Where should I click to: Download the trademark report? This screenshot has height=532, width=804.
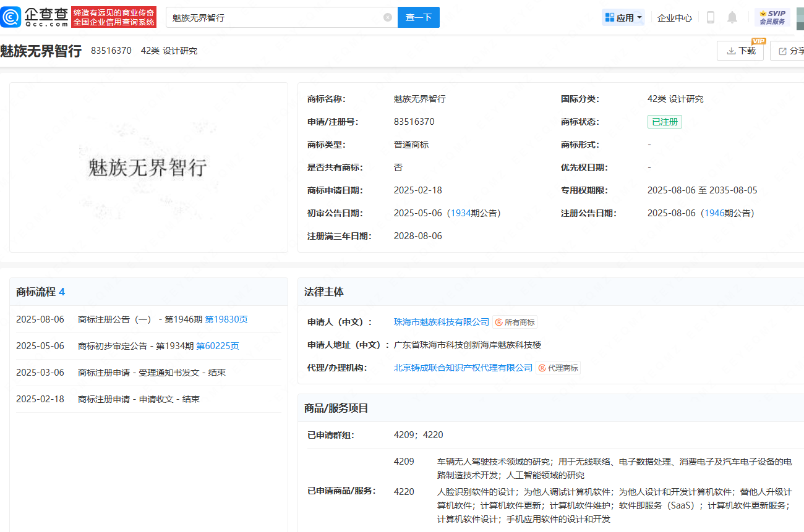740,51
